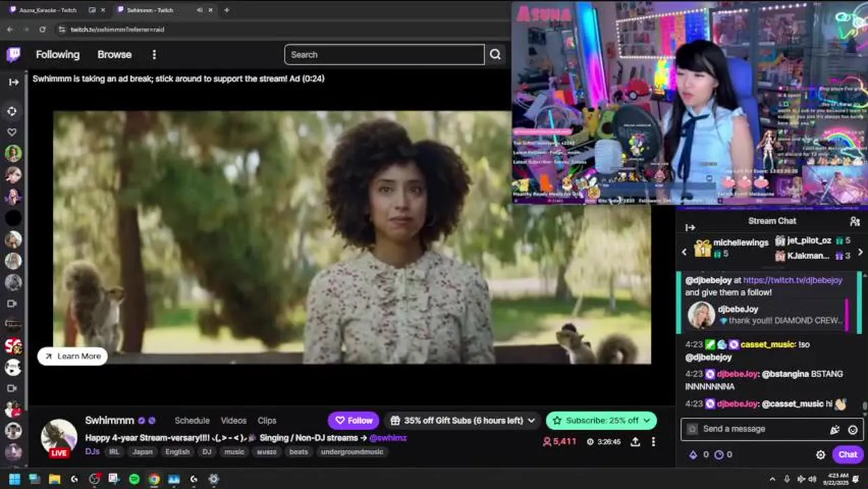Open chat settings gear icon

(x=820, y=455)
